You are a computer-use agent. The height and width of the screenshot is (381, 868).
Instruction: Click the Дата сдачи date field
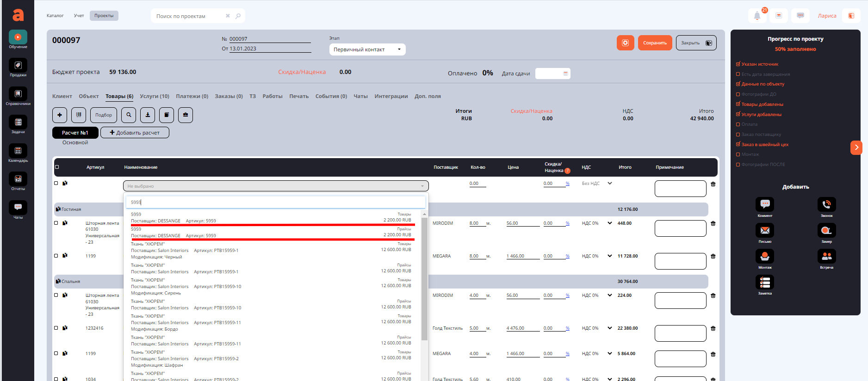[552, 74]
